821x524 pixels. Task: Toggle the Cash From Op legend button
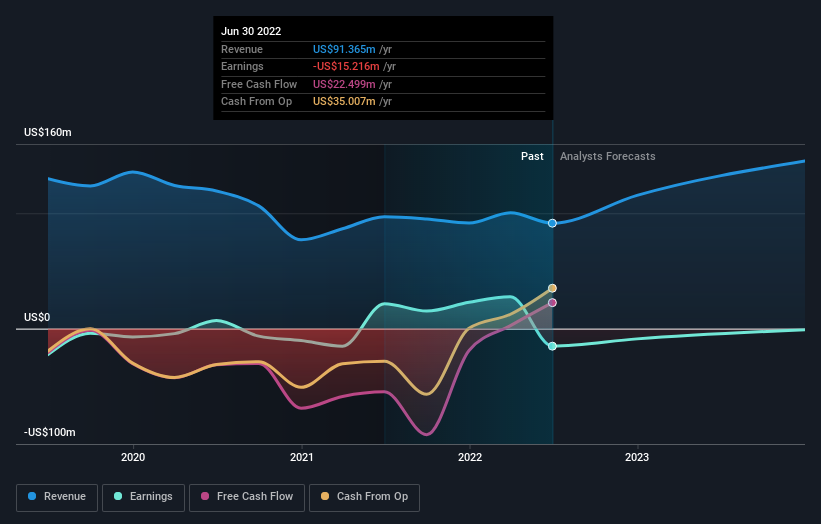point(364,497)
